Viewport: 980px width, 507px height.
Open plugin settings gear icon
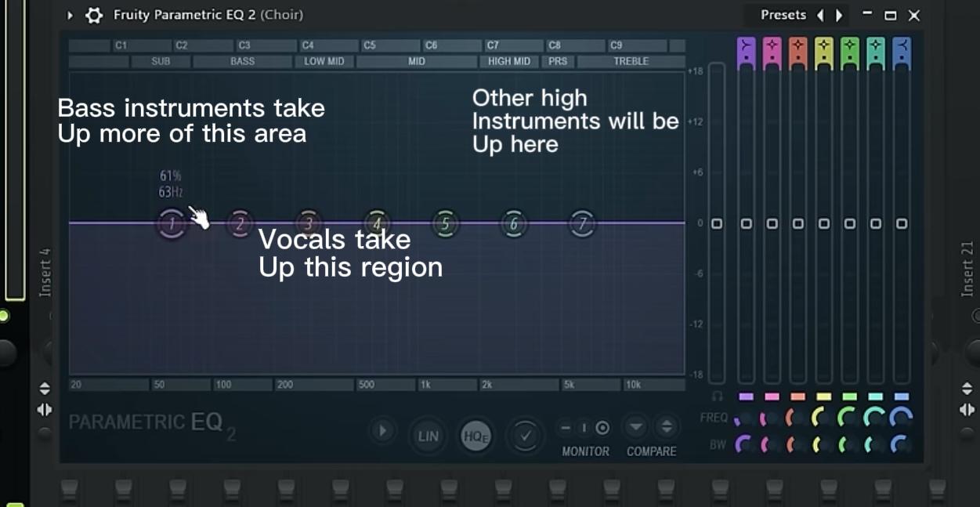(94, 15)
